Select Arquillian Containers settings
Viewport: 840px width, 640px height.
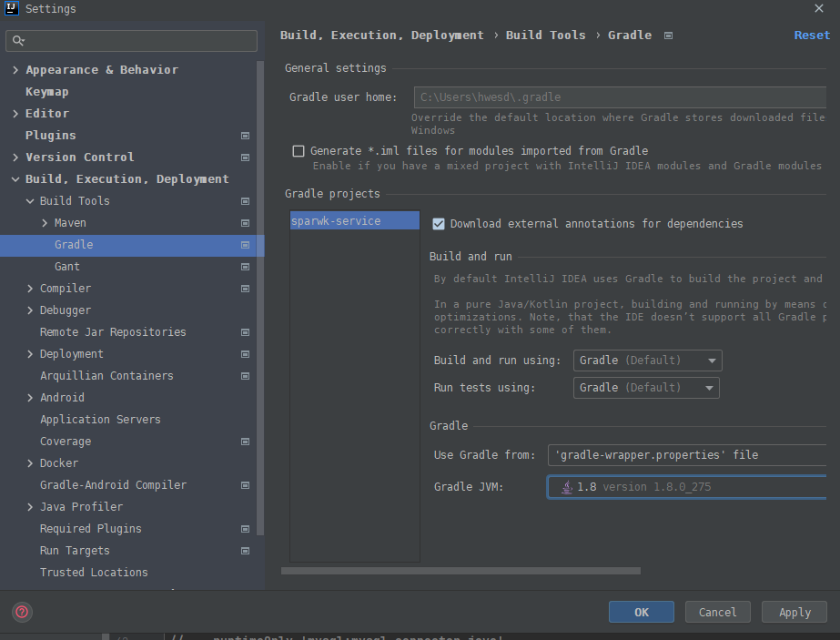[x=106, y=376]
